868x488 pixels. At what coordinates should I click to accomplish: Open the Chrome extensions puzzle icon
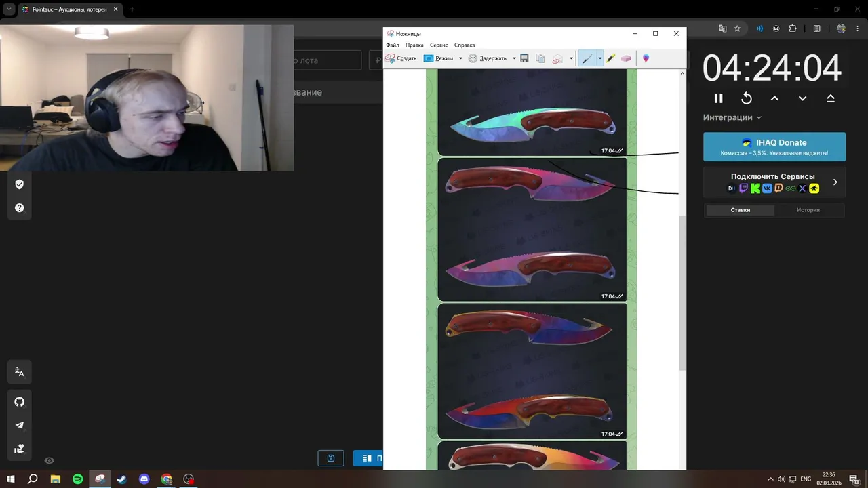[793, 28]
